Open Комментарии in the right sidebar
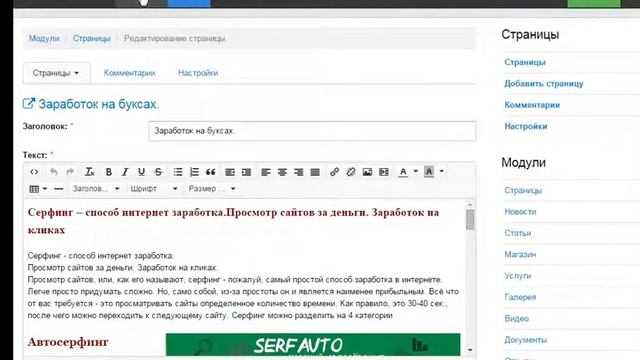The width and height of the screenshot is (640, 360). [x=532, y=105]
